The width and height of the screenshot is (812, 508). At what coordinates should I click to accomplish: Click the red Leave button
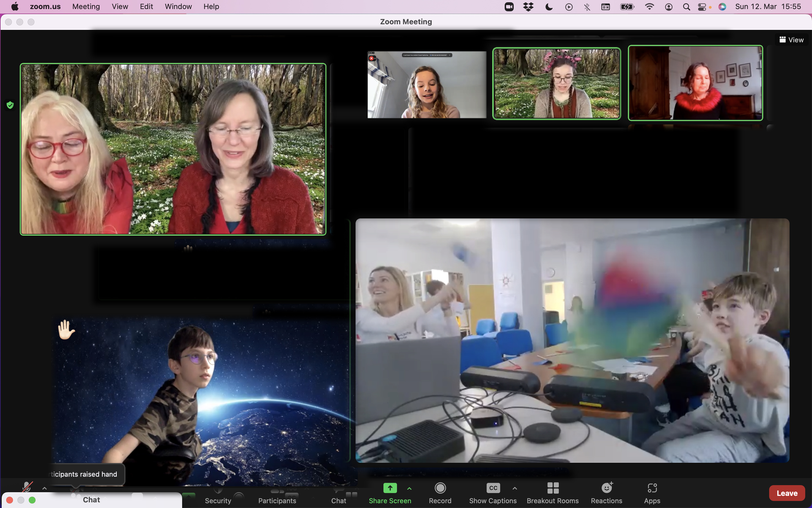pos(787,493)
